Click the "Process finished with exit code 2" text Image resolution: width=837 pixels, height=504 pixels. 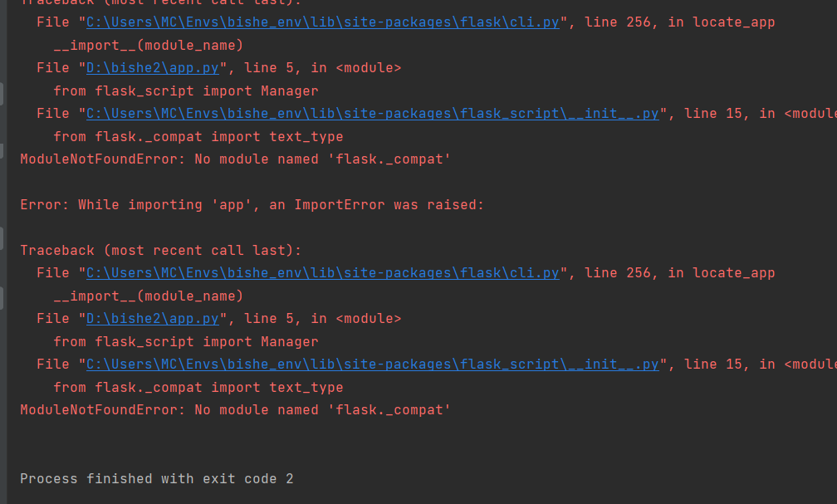157,479
